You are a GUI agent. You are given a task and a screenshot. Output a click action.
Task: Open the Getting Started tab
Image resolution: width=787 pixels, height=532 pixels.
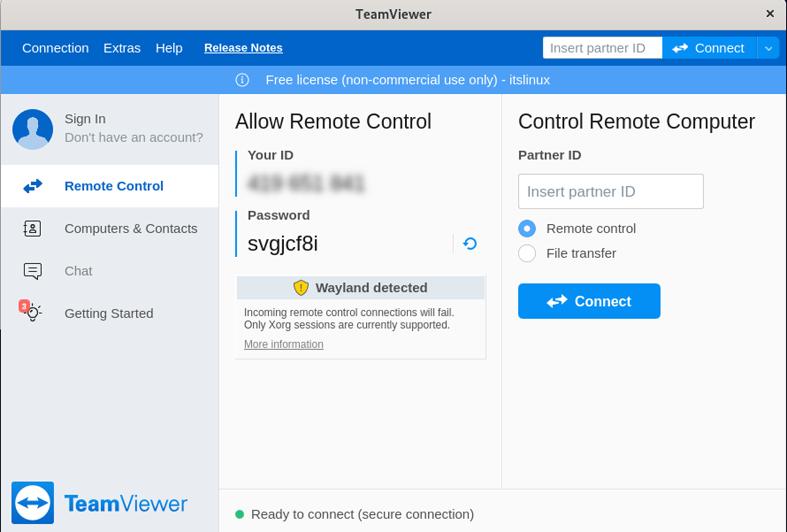point(110,313)
